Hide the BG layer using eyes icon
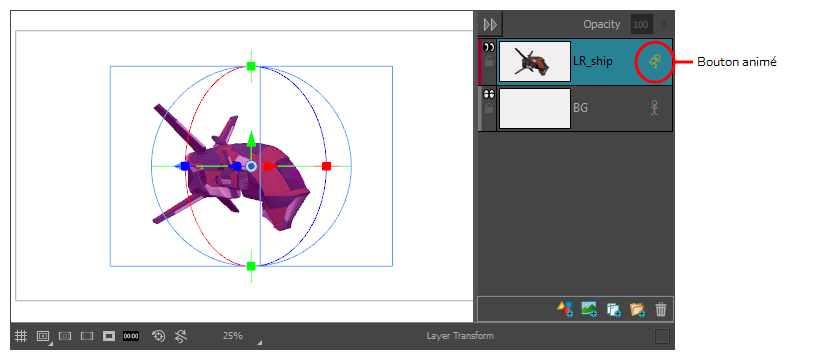The width and height of the screenshot is (822, 360). coord(489,94)
